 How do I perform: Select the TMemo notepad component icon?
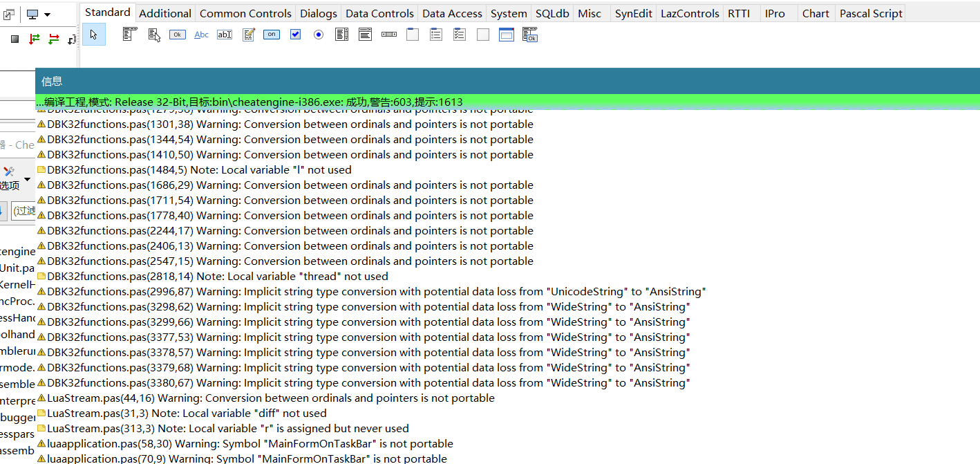click(x=249, y=35)
